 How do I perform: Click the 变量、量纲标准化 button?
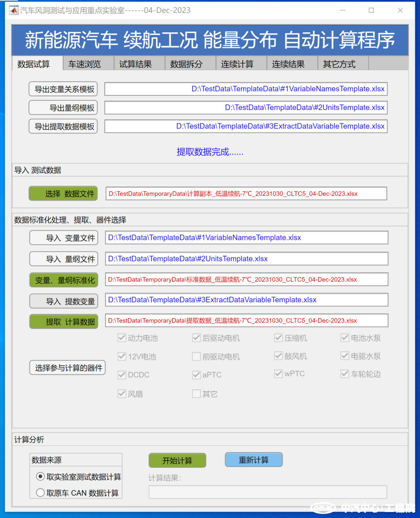coord(64,280)
